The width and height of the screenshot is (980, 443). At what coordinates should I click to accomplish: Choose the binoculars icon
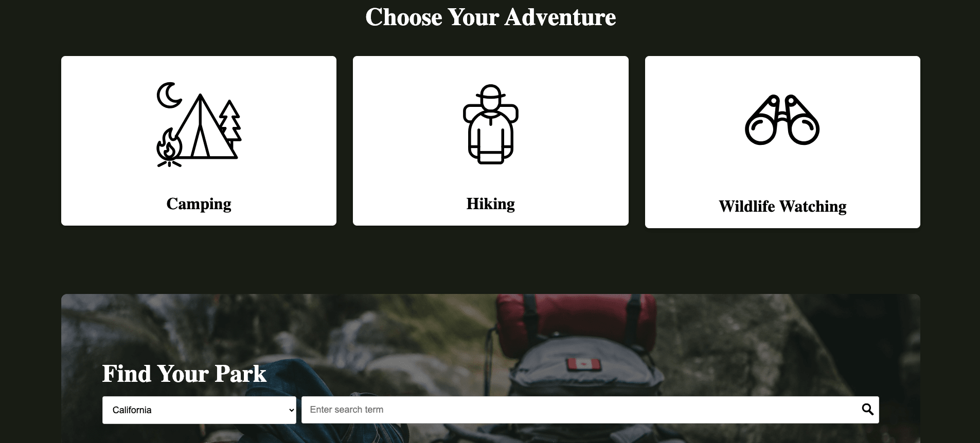coord(782,120)
